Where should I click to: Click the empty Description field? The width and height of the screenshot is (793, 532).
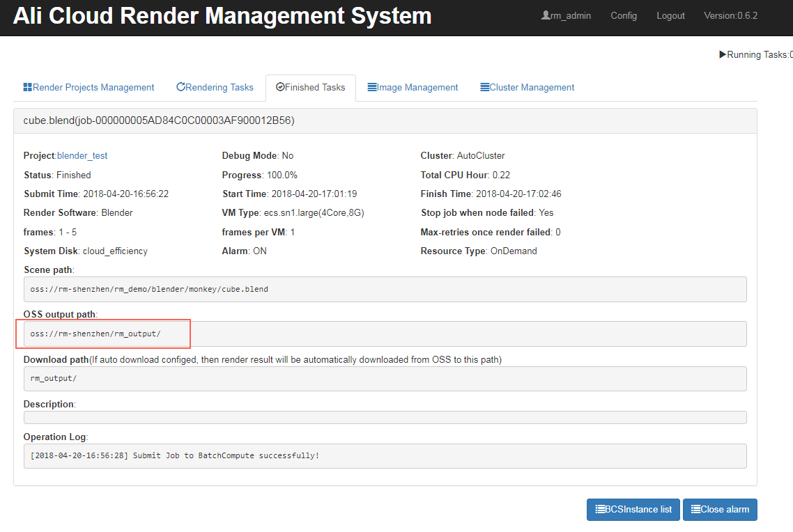coord(385,417)
